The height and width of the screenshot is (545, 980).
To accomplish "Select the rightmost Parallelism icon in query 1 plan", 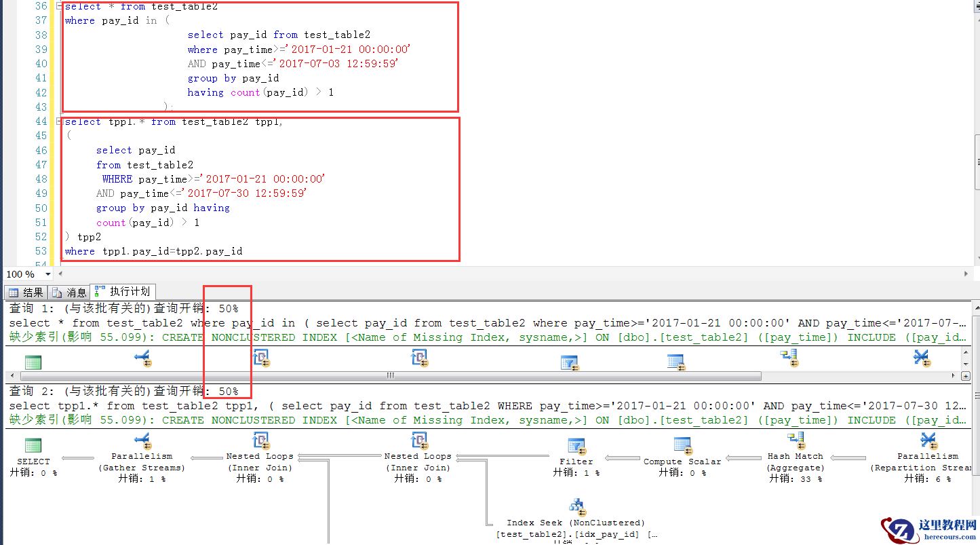I will [x=921, y=358].
